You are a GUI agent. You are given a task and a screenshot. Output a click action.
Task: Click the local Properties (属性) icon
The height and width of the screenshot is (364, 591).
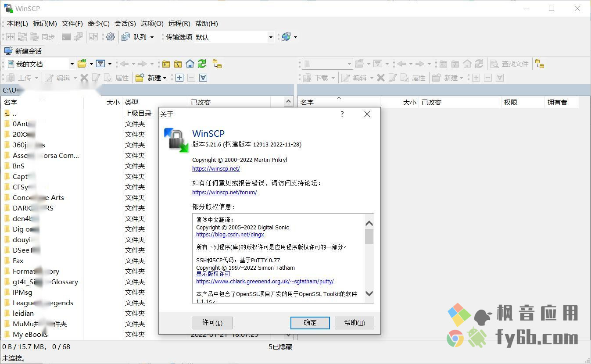(117, 78)
